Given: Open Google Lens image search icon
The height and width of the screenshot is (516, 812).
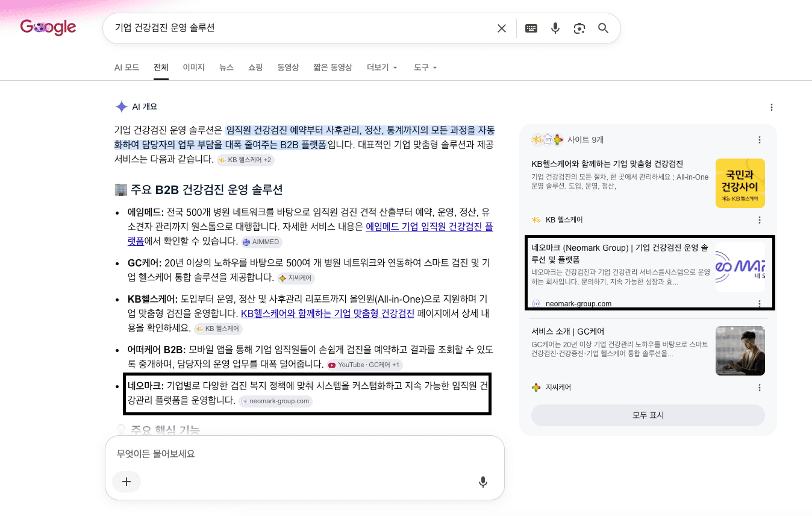Looking at the screenshot, I should (579, 28).
